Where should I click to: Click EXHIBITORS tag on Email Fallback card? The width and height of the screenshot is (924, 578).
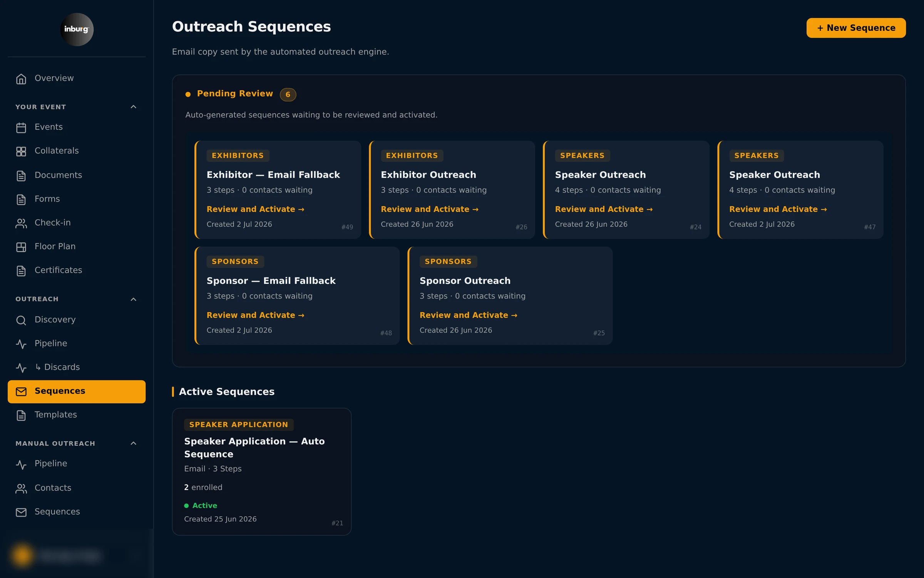point(238,155)
